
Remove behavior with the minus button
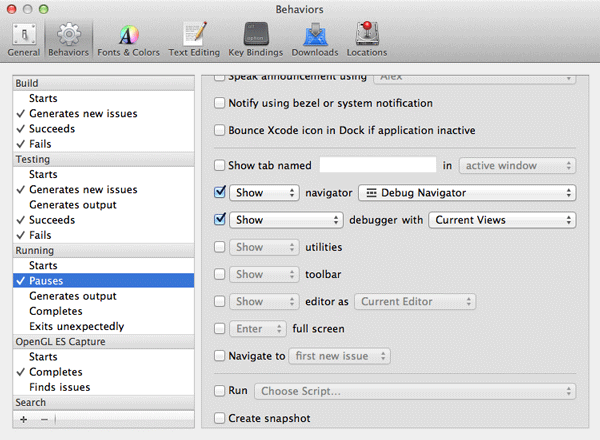coord(44,419)
